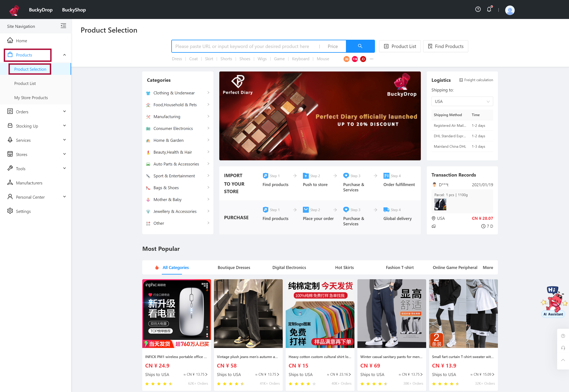Click the INFICK PM1 wireless mouse thumbnail

pyautogui.click(x=177, y=314)
